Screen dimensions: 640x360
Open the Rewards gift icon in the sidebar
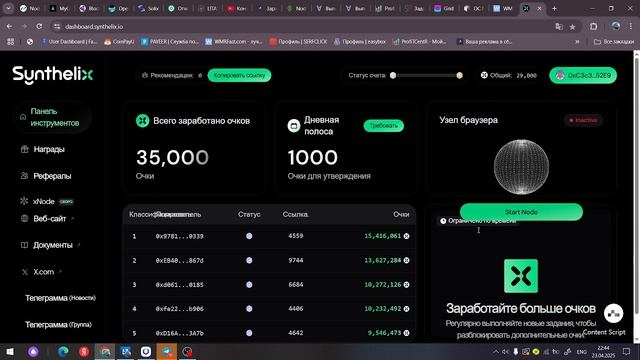(24, 149)
